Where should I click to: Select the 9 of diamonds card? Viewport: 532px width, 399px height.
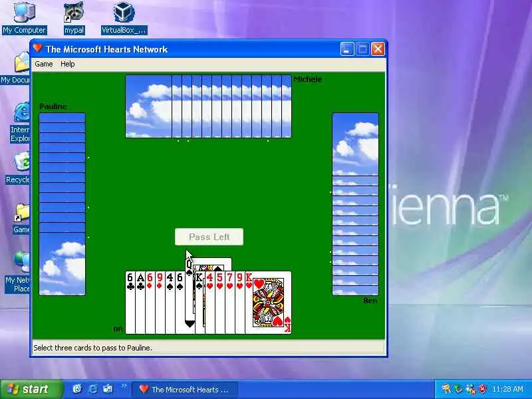160,303
